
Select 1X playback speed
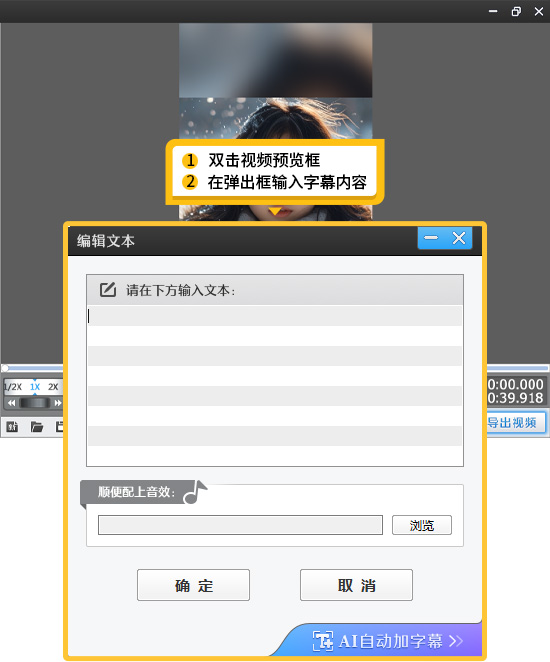(x=35, y=387)
